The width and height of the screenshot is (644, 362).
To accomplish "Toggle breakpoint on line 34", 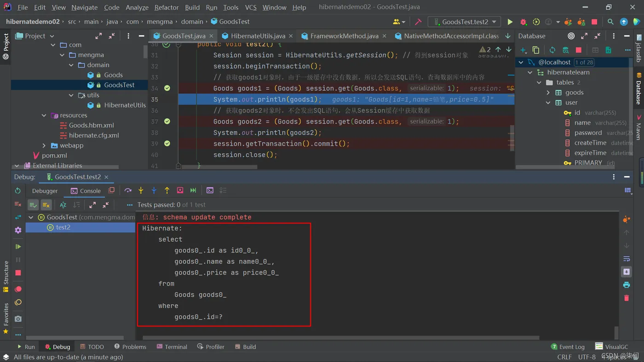I will (x=167, y=88).
